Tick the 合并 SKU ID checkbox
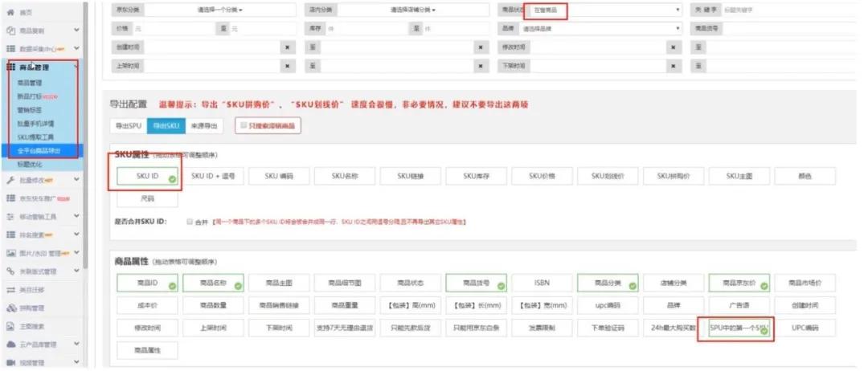The image size is (868, 371). point(190,222)
